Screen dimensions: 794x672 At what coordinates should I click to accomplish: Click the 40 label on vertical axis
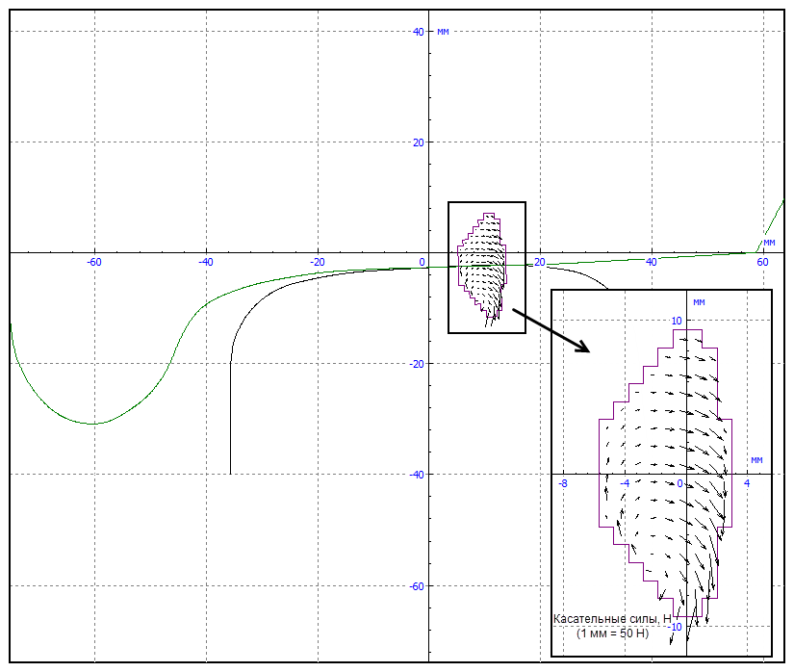419,32
